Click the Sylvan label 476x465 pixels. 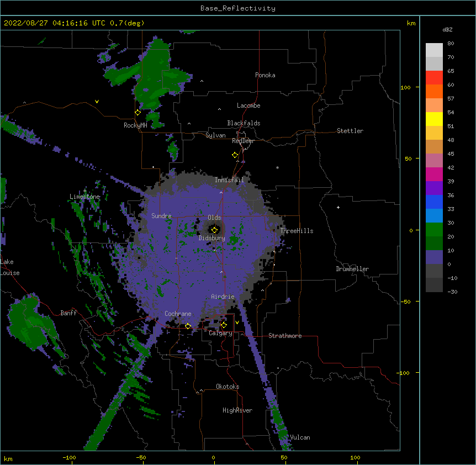[x=215, y=135]
